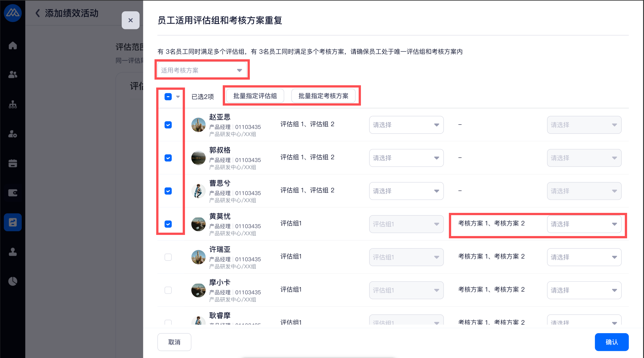Click the calendar icon in sidebar
This screenshot has width=644, height=358.
pos(13,163)
